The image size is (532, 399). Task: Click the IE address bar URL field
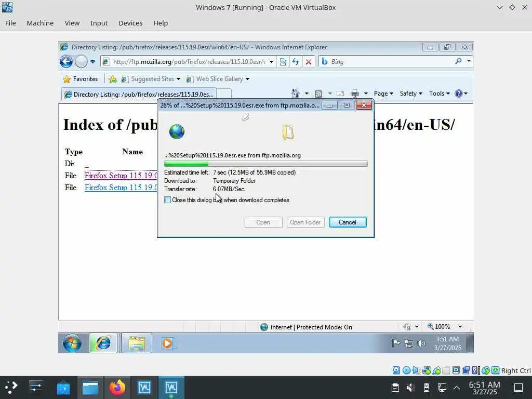pos(188,62)
